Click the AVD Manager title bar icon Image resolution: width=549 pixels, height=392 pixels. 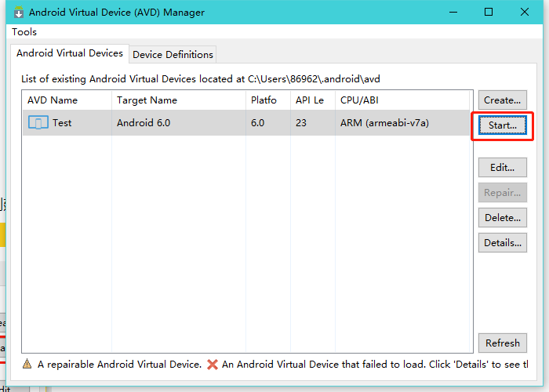point(19,12)
